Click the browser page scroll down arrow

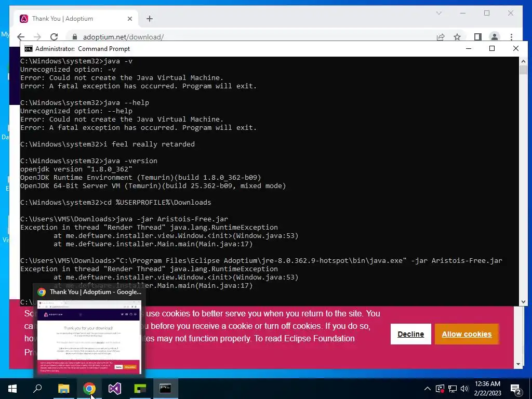[518, 364]
